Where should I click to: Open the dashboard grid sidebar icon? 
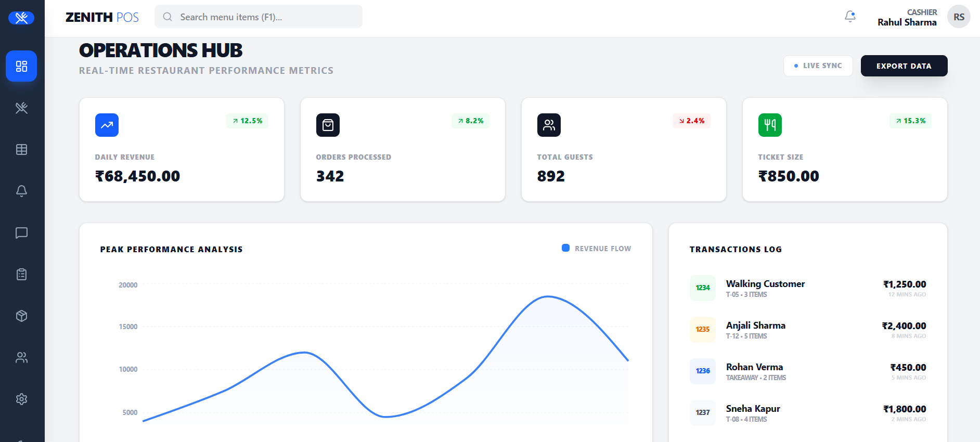point(21,66)
